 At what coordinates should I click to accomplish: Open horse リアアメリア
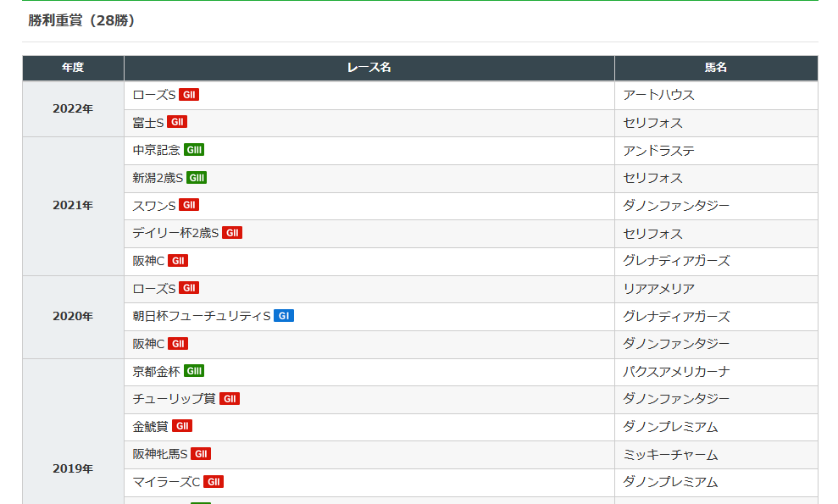click(x=658, y=289)
